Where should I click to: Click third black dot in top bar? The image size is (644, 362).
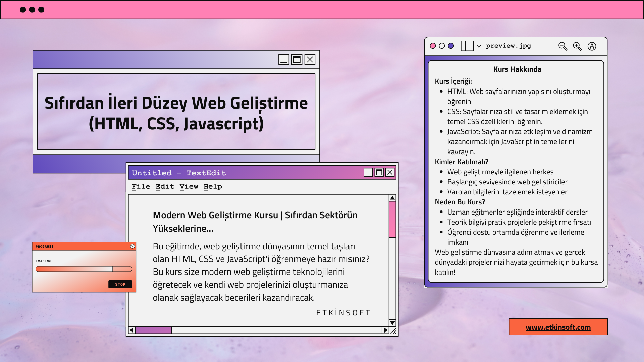pos(41,10)
